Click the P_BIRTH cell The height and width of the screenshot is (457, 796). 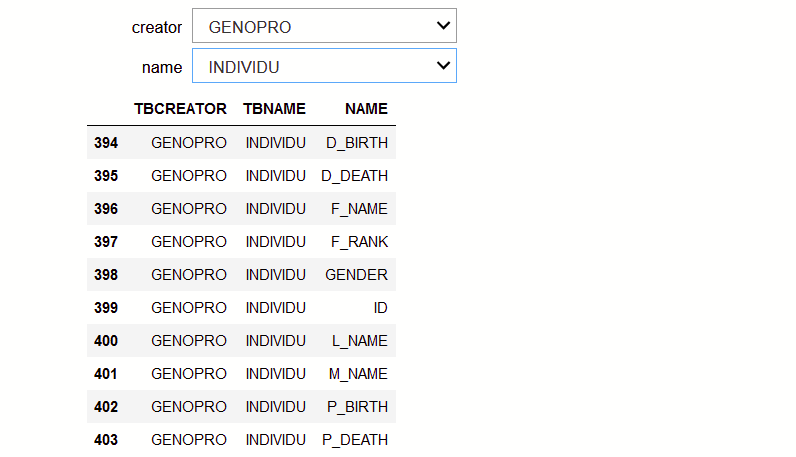click(357, 407)
